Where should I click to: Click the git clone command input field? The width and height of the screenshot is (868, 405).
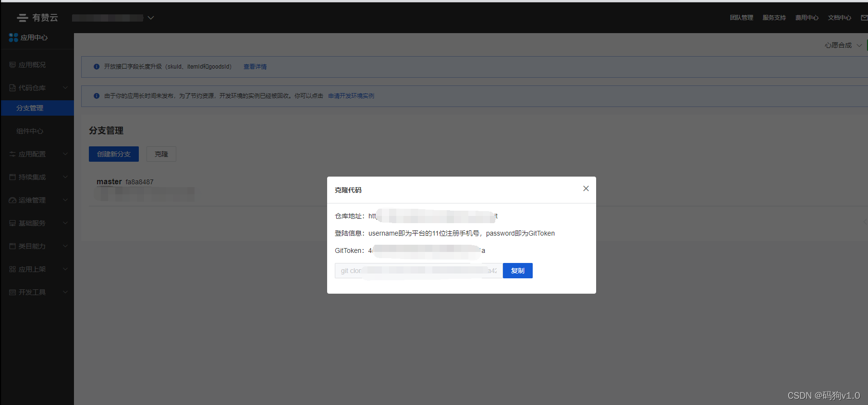[419, 271]
